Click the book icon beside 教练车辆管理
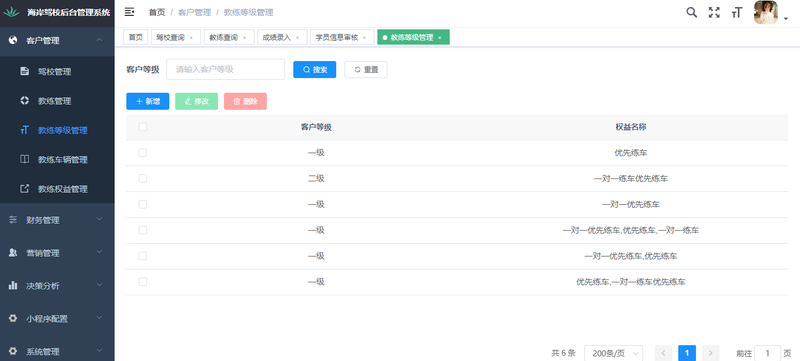The image size is (800, 361). click(24, 160)
